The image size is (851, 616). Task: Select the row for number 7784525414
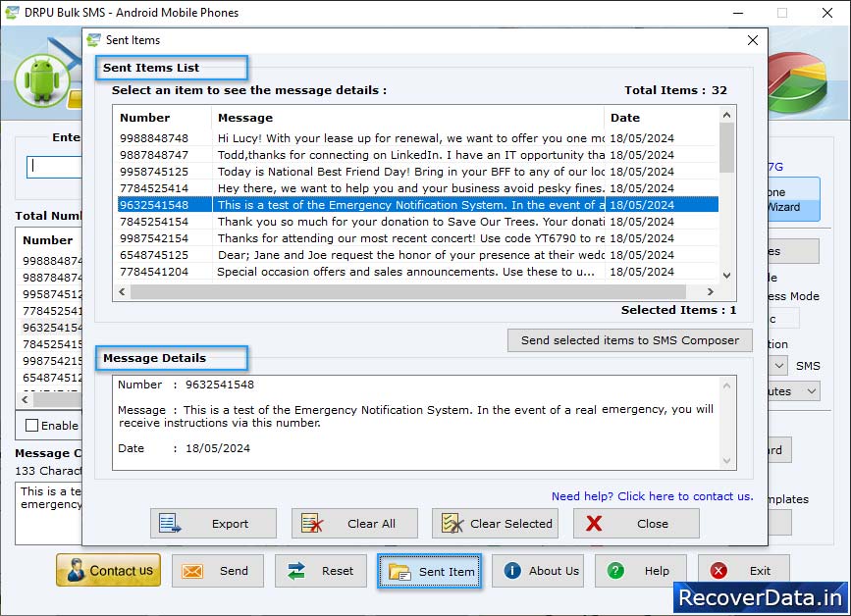point(418,188)
